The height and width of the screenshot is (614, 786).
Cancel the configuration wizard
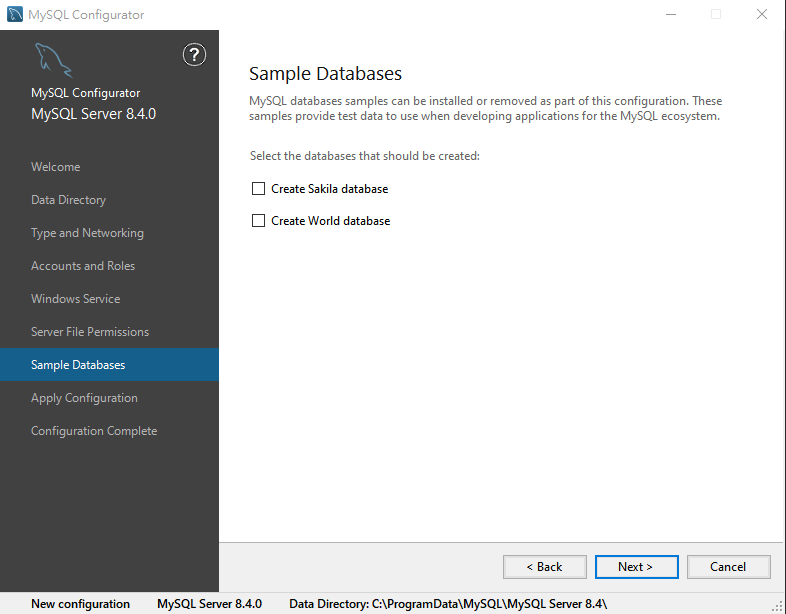pos(728,567)
